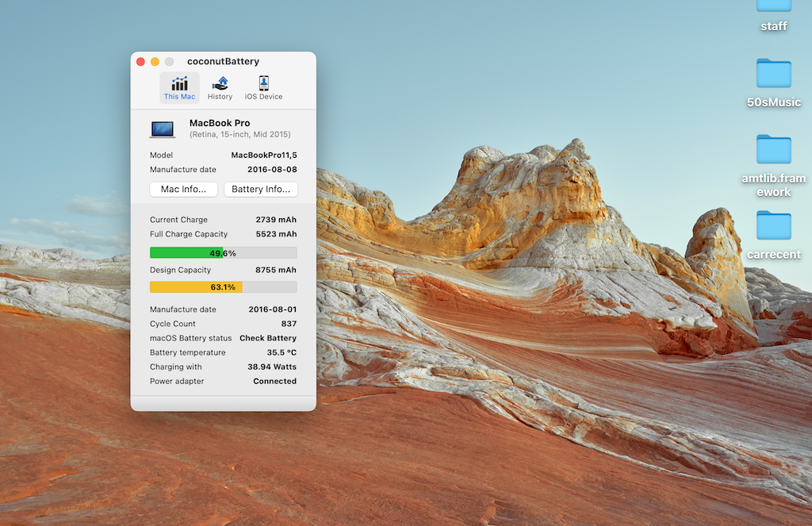Click the Cycle Count value 837
This screenshot has width=812, height=526.
pos(289,324)
